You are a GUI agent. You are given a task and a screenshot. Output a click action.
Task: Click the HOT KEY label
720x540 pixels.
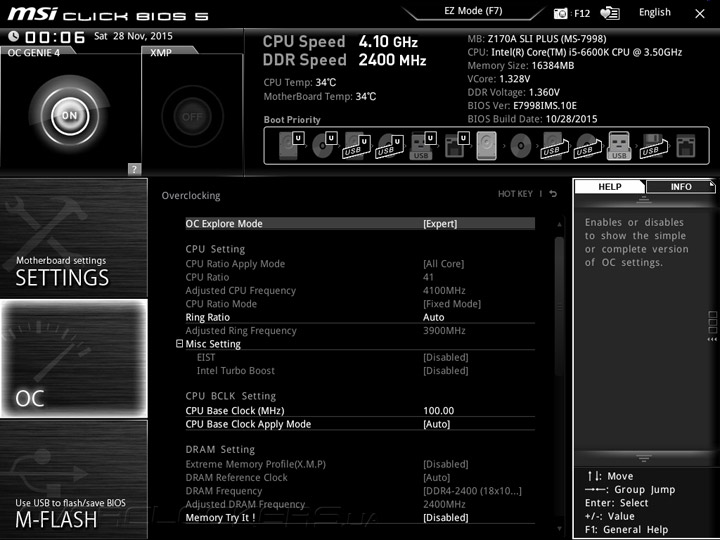[515, 194]
